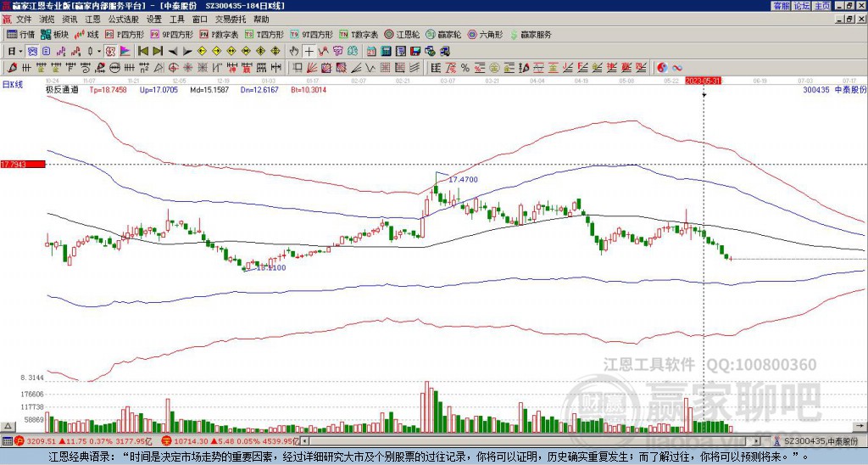The height and width of the screenshot is (465, 868).
Task: Click the 客服 button in the title bar
Action: coord(781,6)
